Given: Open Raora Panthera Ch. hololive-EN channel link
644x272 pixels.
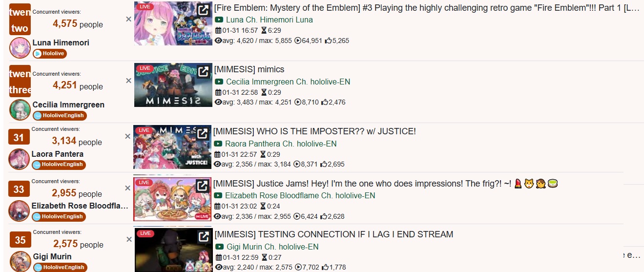Looking at the screenshot, I should tap(281, 144).
